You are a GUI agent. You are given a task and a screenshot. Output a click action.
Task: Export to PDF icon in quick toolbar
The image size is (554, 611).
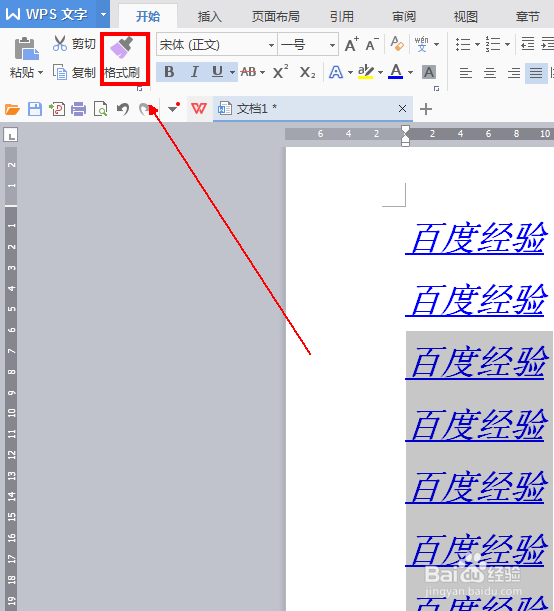[57, 109]
